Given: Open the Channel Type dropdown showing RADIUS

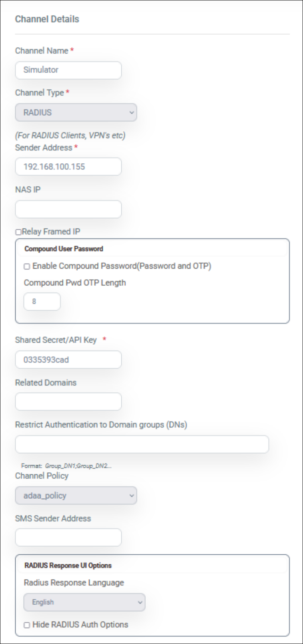Looking at the screenshot, I should click(x=76, y=112).
